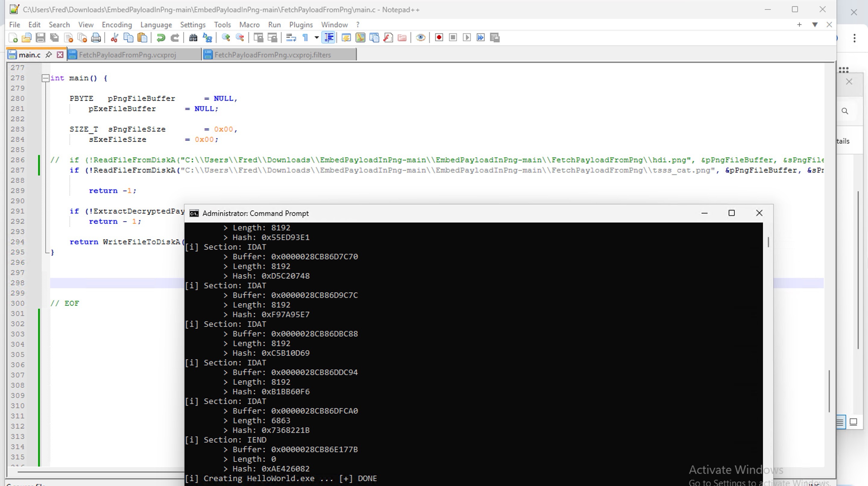Click the plus button in Notepad++ menu bar
The width and height of the screenshot is (868, 486).
(799, 25)
